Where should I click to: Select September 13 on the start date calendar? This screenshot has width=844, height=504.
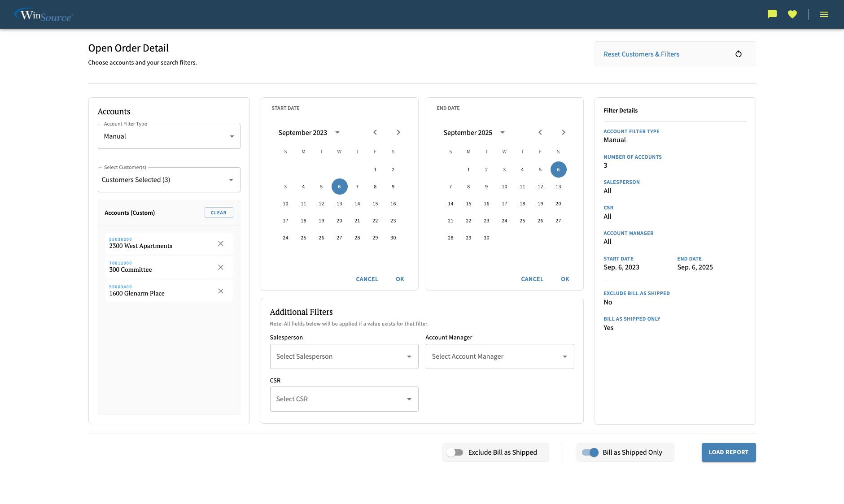point(339,204)
